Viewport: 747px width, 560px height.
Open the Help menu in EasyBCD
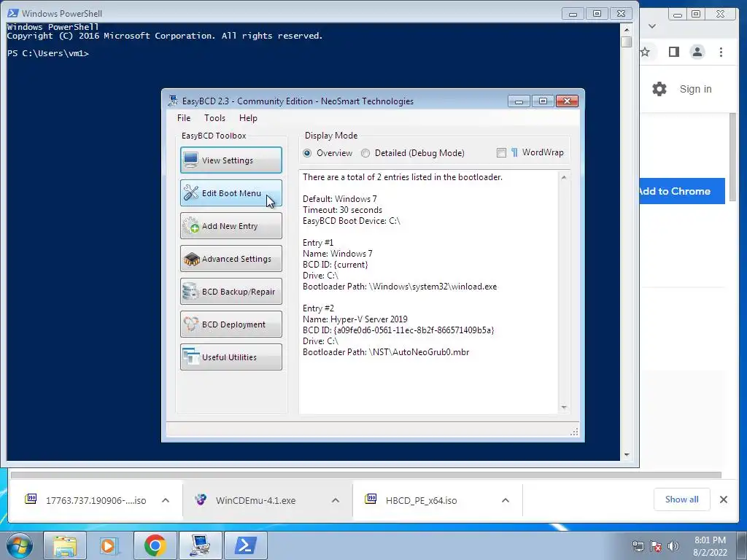coord(248,118)
